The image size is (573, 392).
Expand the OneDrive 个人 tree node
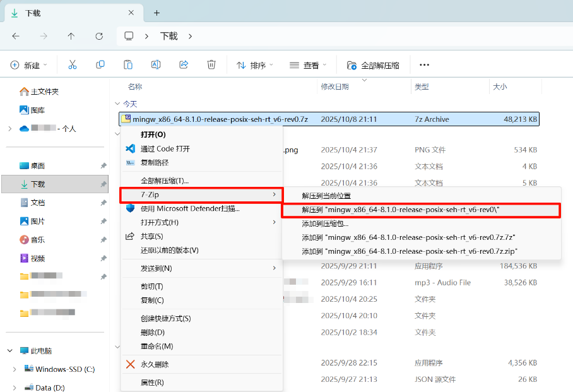[x=10, y=128]
